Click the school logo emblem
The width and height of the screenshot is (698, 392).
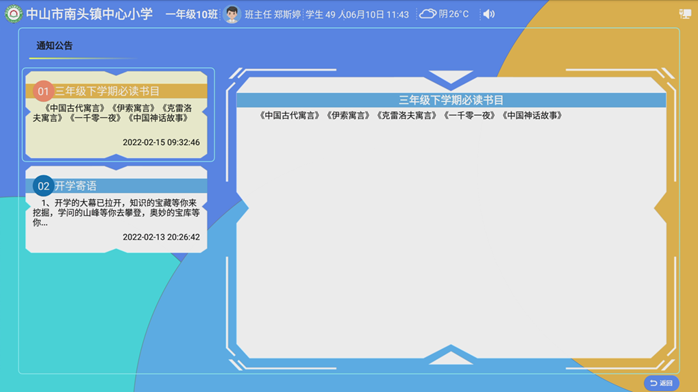point(13,14)
